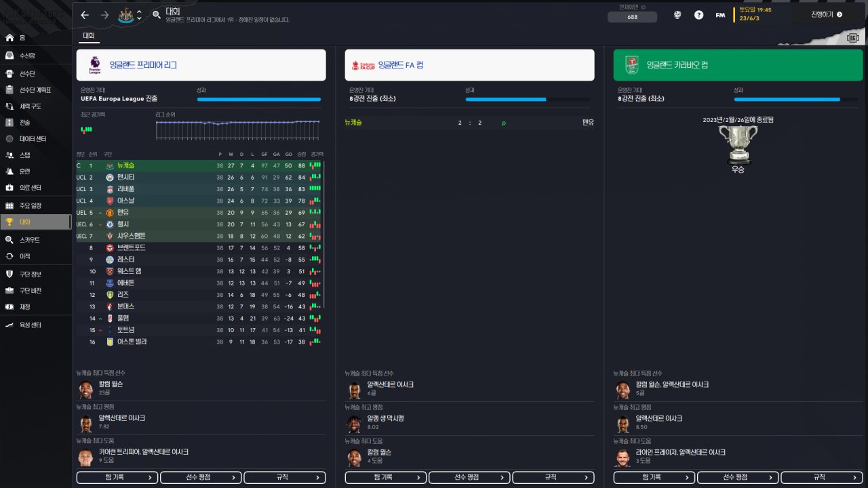Click the 리그 순위 position graph

tap(238, 130)
